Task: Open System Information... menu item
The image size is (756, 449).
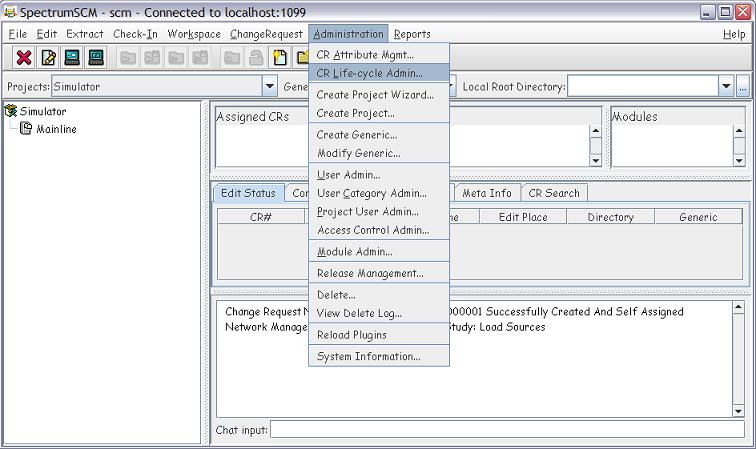Action: click(379, 357)
